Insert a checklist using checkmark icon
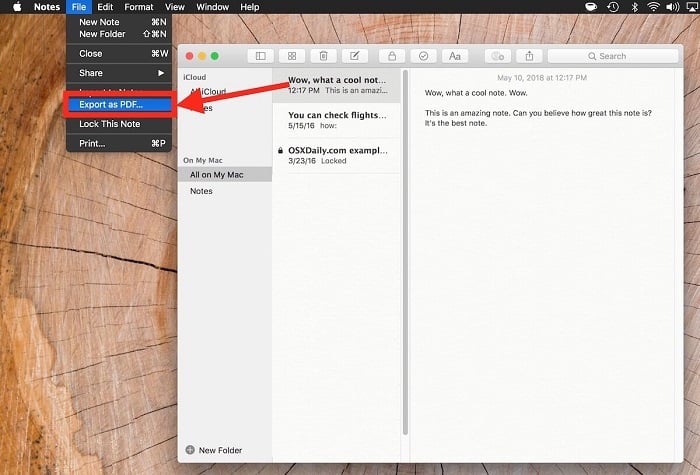This screenshot has width=700, height=475. click(x=423, y=56)
